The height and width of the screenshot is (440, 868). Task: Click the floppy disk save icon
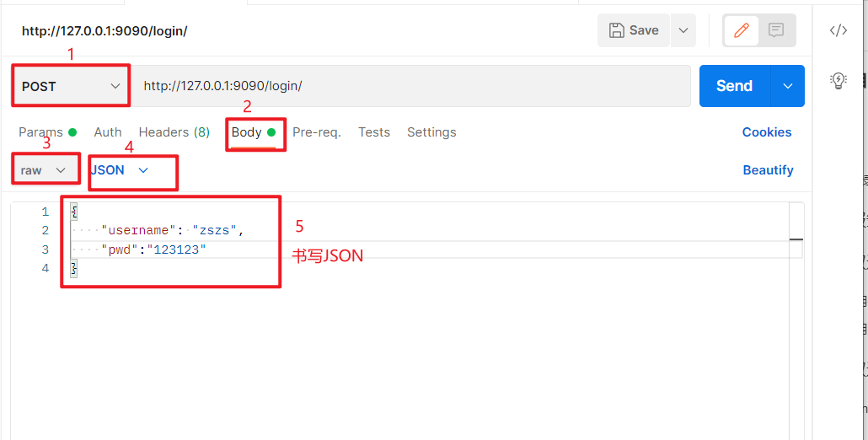click(617, 30)
